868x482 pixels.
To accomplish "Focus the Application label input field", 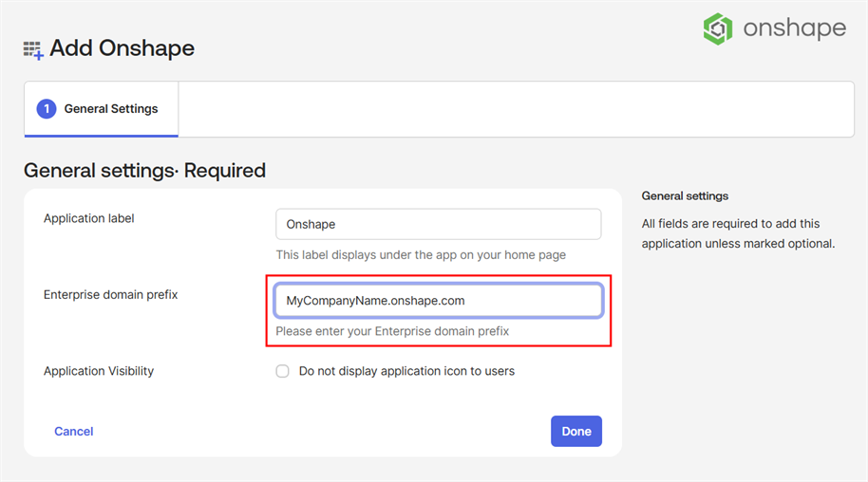I will coord(438,225).
